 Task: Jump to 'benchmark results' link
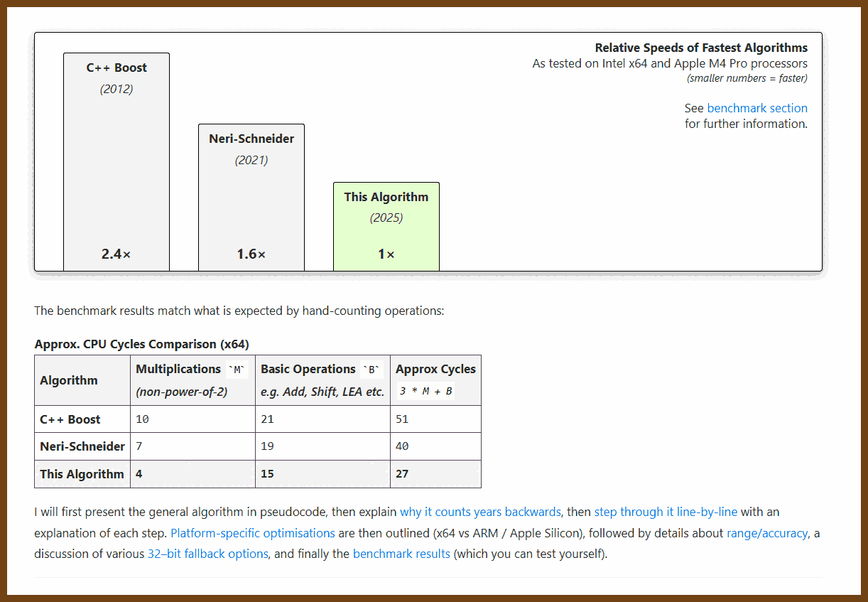[x=401, y=554]
